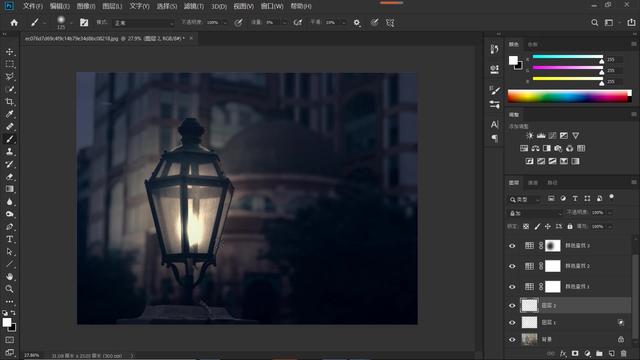Select the Zoom tool
640x360 pixels.
[x=9, y=289]
